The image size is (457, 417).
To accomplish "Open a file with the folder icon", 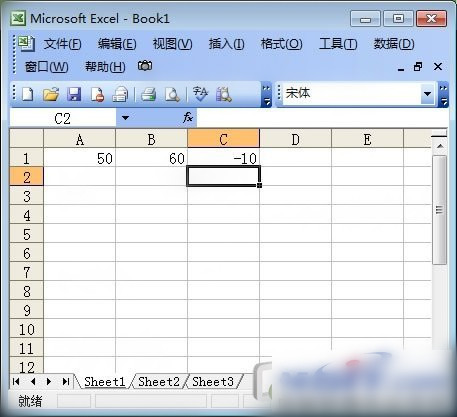I will [x=51, y=94].
